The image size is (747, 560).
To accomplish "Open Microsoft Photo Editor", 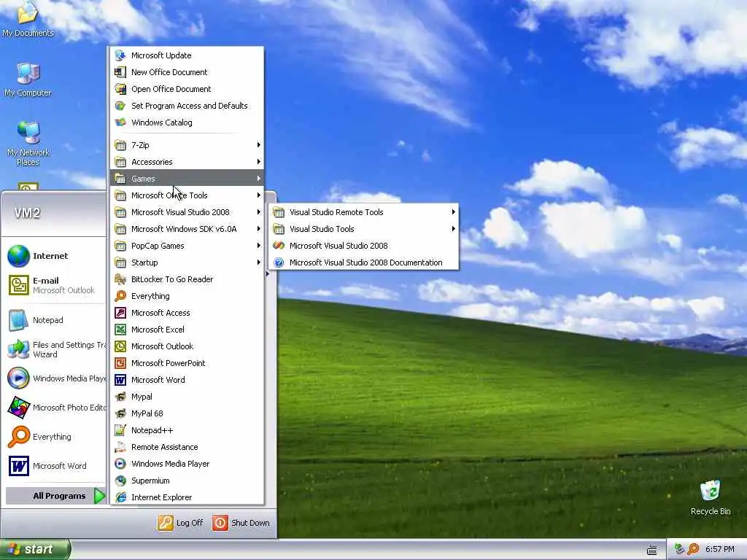I will pos(55,408).
